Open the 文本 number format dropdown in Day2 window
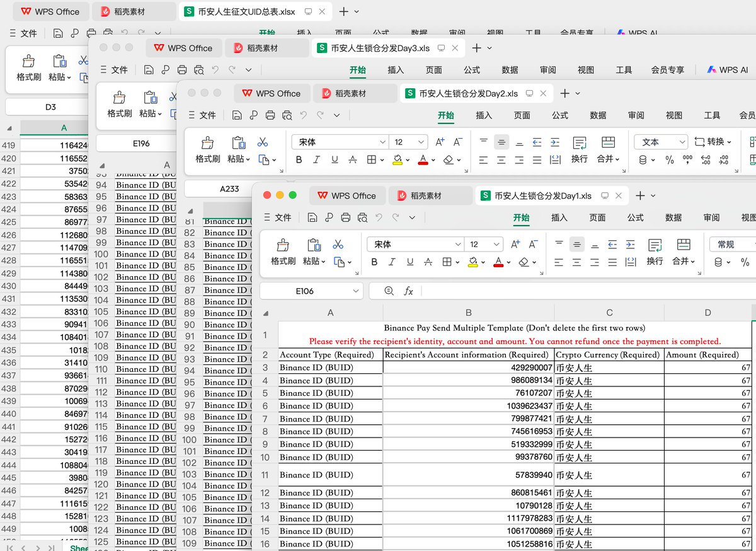 click(661, 142)
